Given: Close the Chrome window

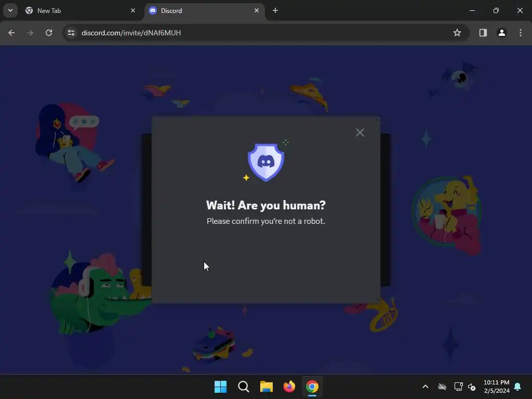Looking at the screenshot, I should (x=520, y=10).
